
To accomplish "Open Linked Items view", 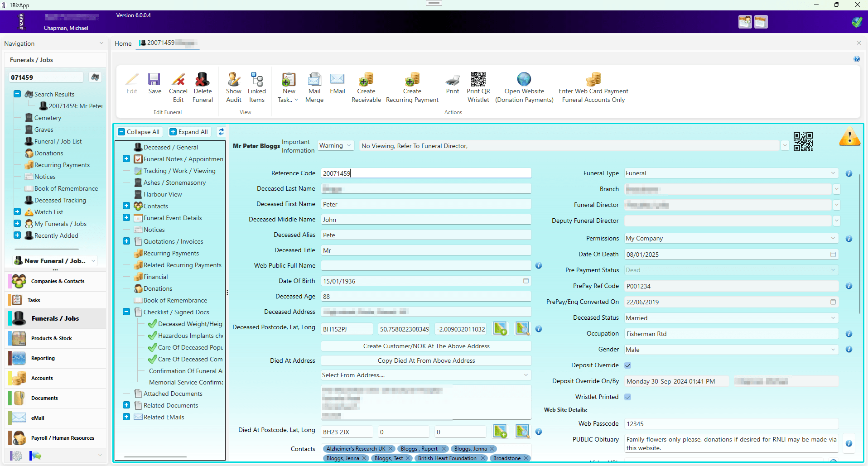I will click(x=257, y=88).
